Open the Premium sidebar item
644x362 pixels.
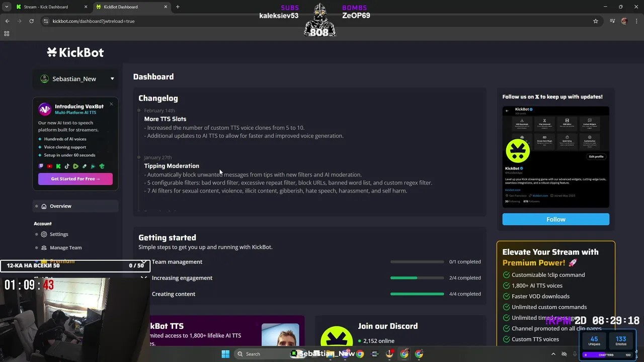point(62,261)
